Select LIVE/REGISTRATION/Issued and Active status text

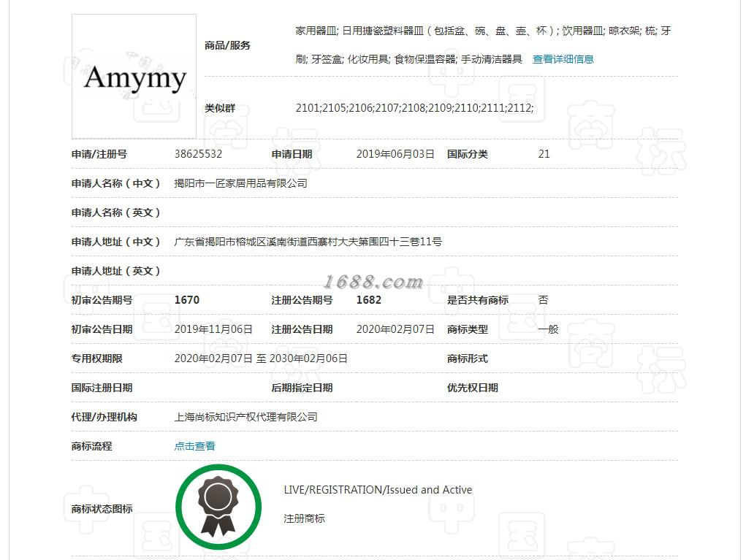[x=378, y=490]
